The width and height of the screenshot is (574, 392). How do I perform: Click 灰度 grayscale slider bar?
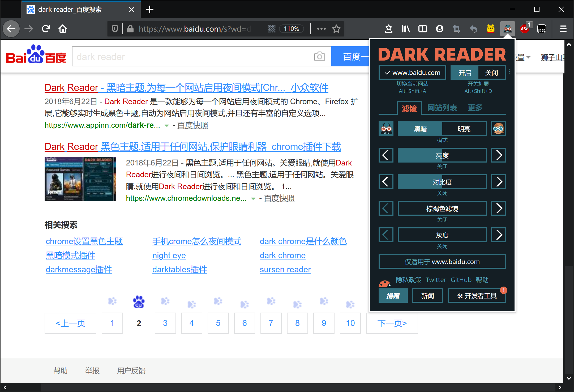[x=442, y=235]
